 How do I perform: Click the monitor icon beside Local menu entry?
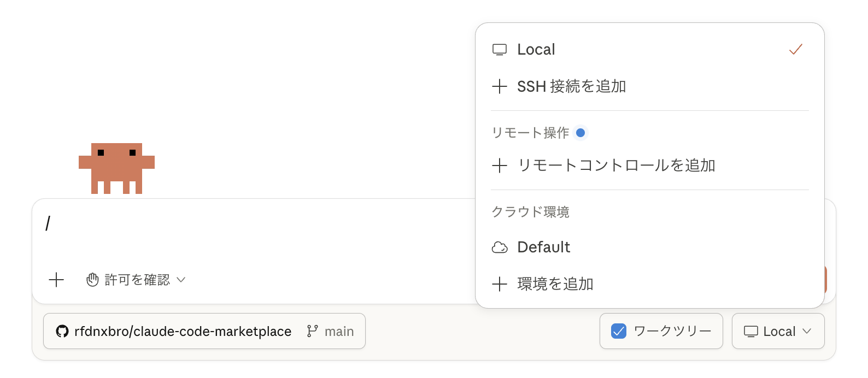pos(500,50)
